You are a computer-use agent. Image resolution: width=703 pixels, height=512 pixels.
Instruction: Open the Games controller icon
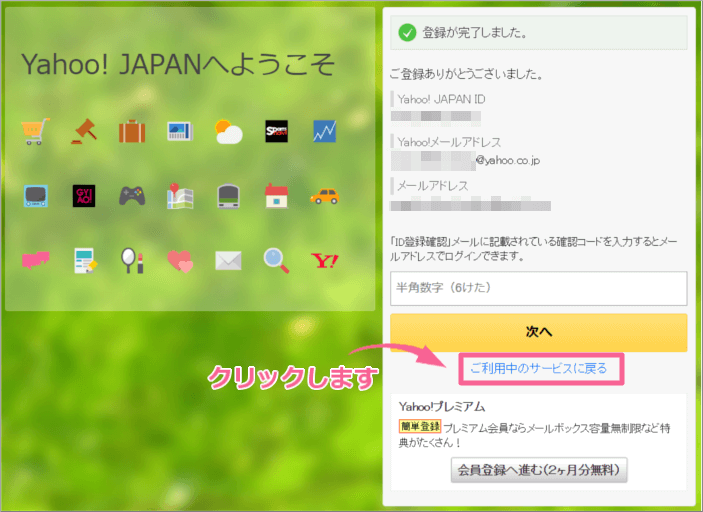pos(132,196)
